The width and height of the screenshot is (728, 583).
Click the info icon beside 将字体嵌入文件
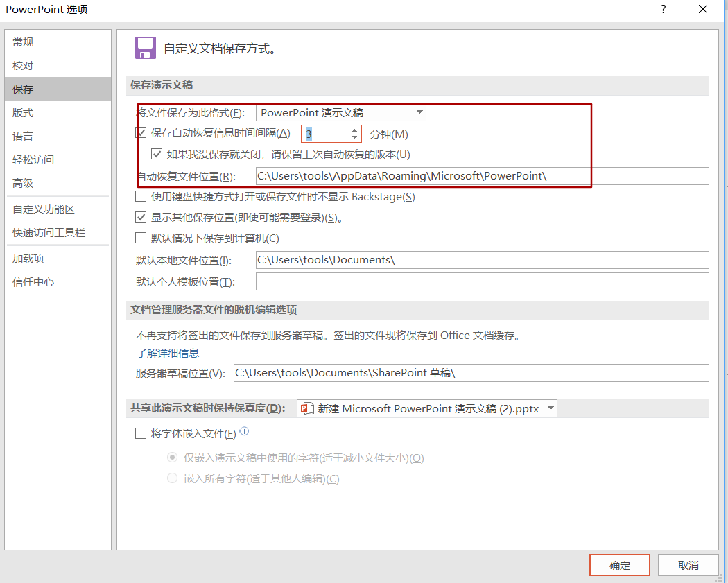click(244, 431)
